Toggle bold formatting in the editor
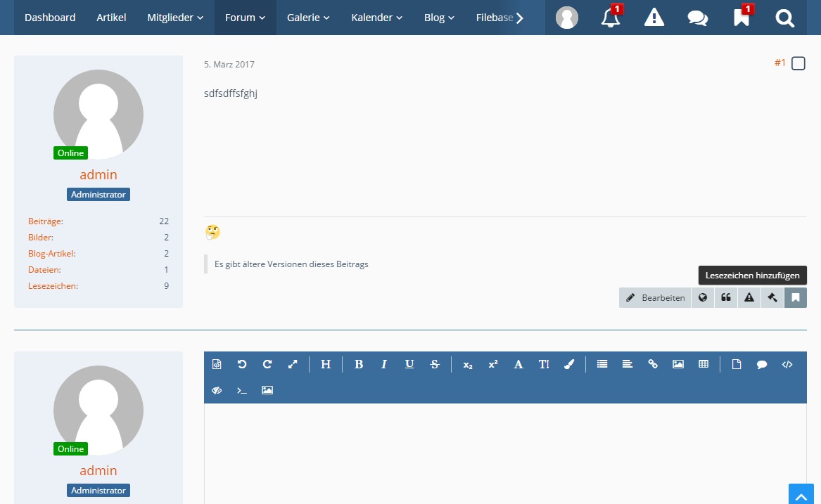The height and width of the screenshot is (504, 821). point(359,364)
